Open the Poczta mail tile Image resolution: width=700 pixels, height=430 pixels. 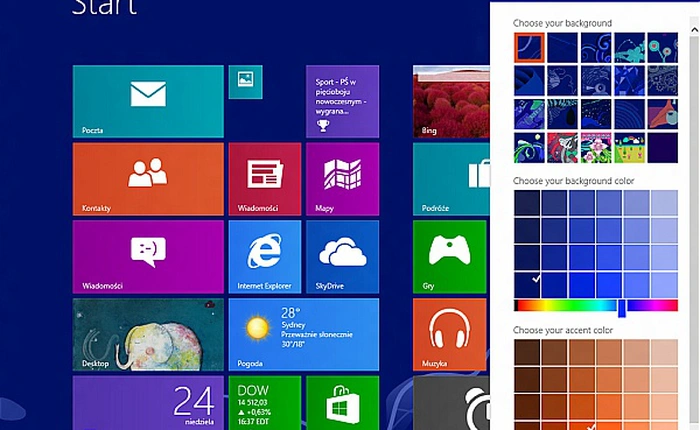(148, 101)
